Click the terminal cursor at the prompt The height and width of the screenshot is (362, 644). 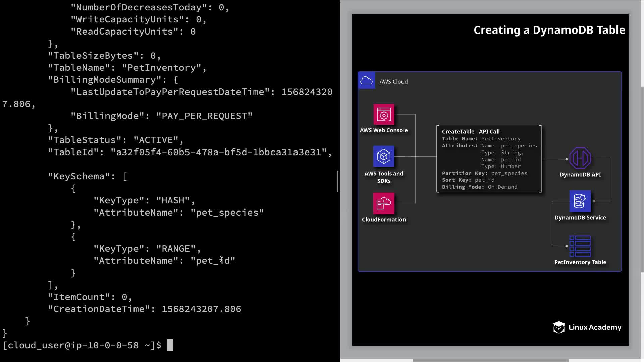point(170,345)
